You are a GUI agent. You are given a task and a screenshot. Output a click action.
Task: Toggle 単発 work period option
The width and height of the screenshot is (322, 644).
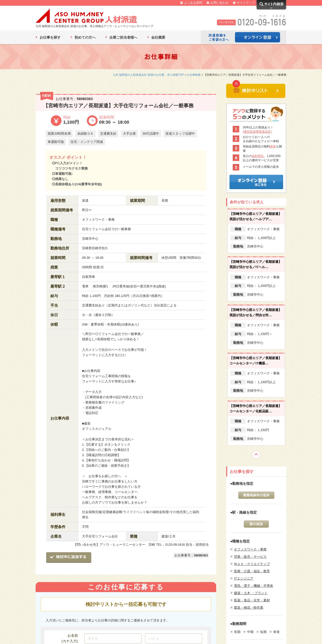coord(275,632)
